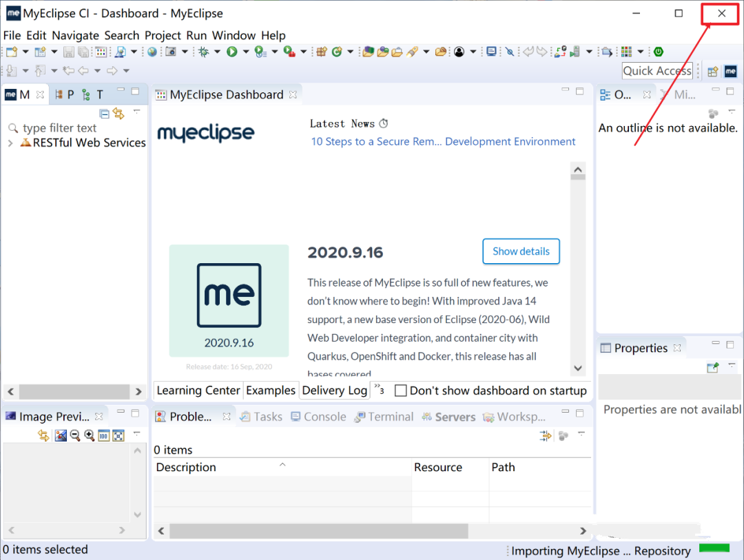Click the Properties panel pin icon
744x560 pixels.
pos(713,367)
